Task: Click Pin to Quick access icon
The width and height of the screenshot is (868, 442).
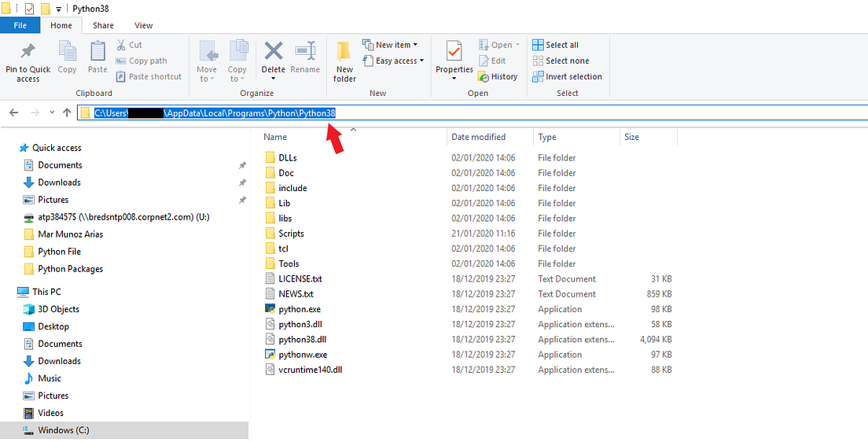Action: [28, 52]
